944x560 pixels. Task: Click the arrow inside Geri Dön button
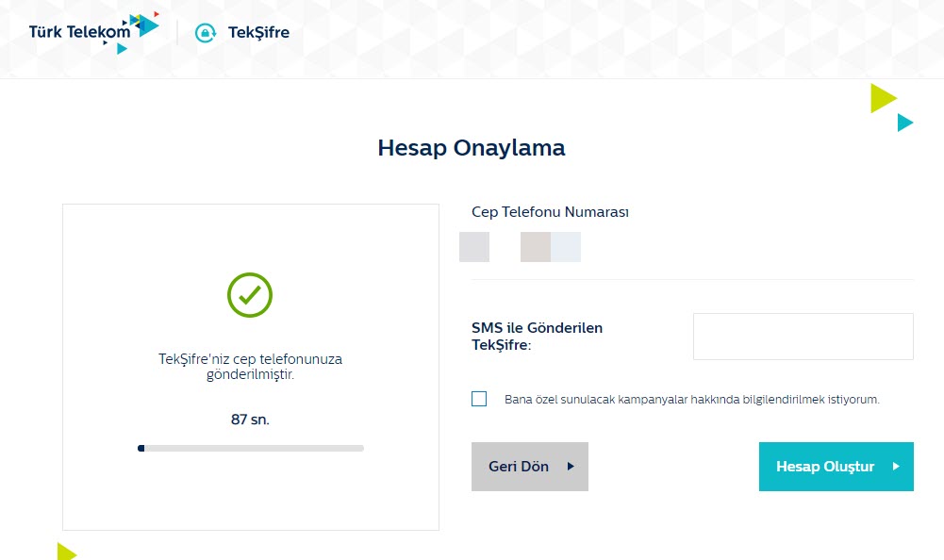571,467
